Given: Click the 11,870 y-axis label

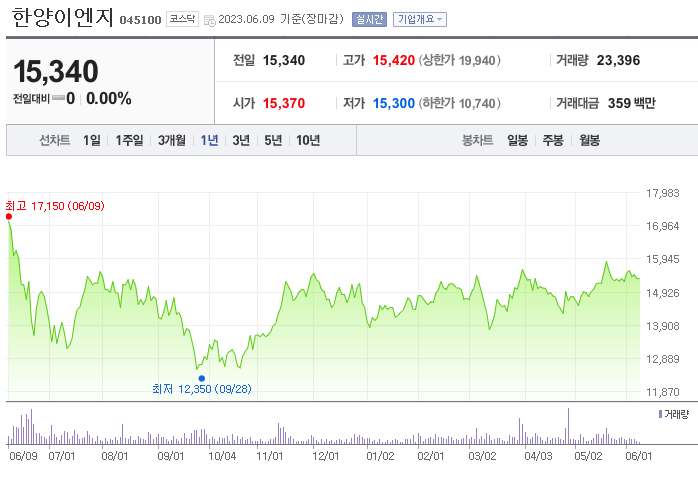Looking at the screenshot, I should 663,392.
